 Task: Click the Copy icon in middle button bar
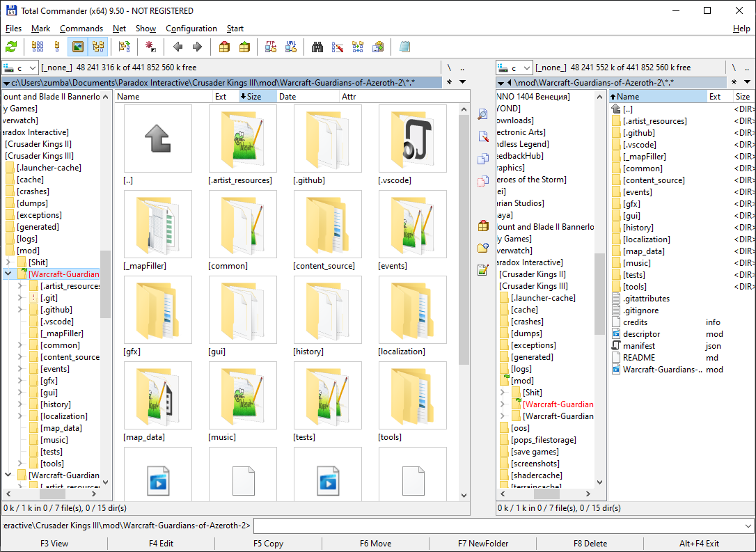[482, 159]
